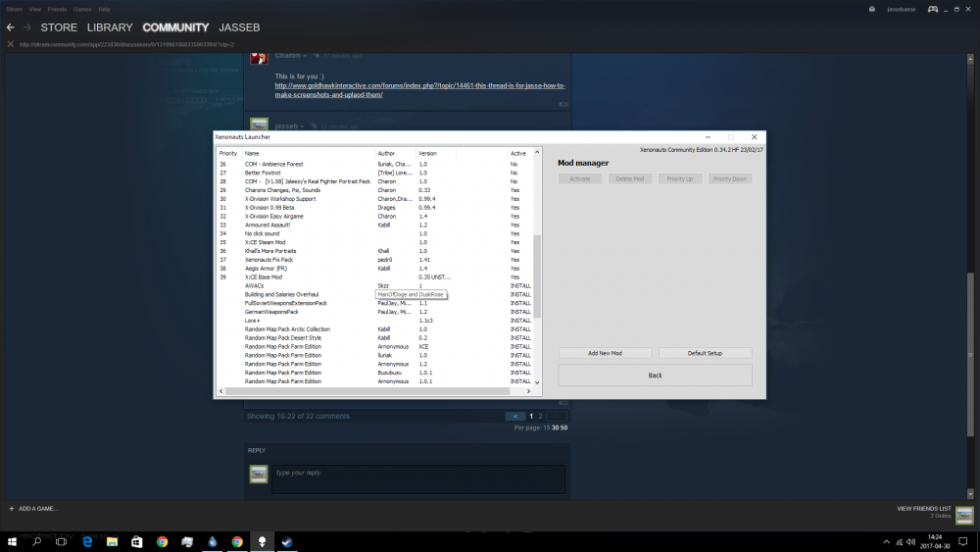
Task: Click the mod list vertical scrollbar thumb
Action: click(537, 276)
